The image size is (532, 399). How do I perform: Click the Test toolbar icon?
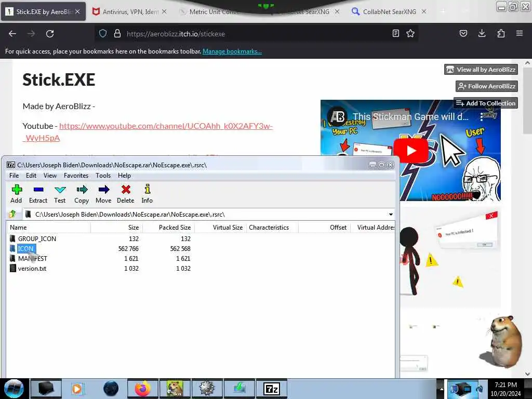[60, 194]
